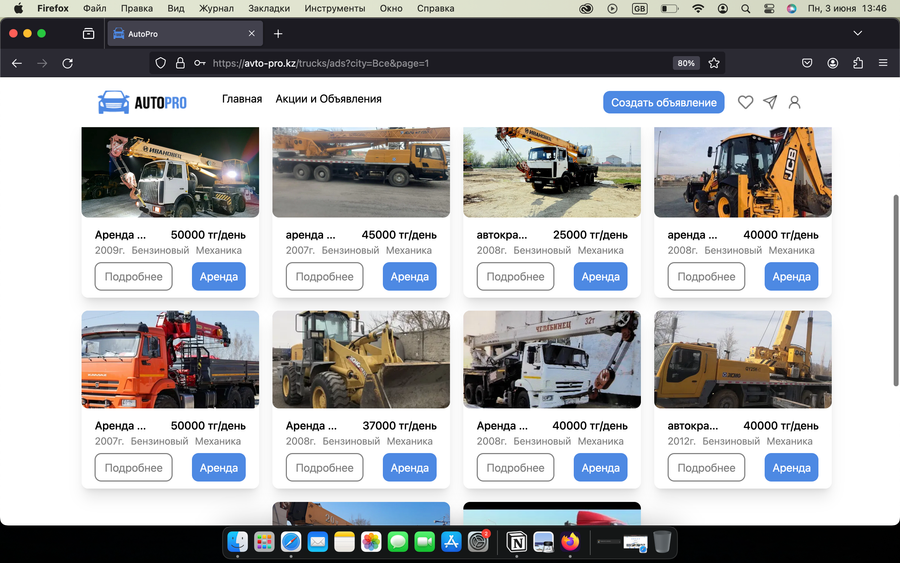Open the Справка menu

point(435,9)
